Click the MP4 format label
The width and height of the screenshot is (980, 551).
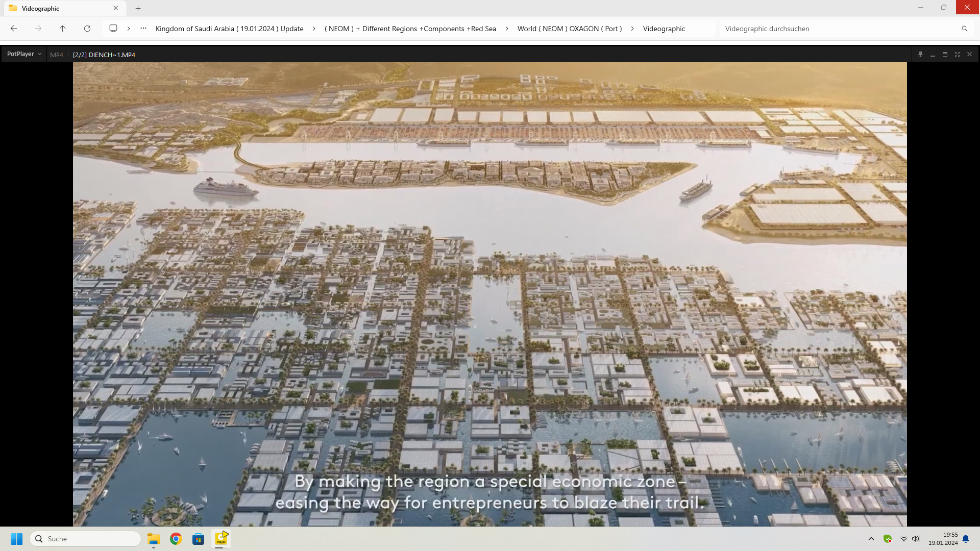tap(57, 55)
